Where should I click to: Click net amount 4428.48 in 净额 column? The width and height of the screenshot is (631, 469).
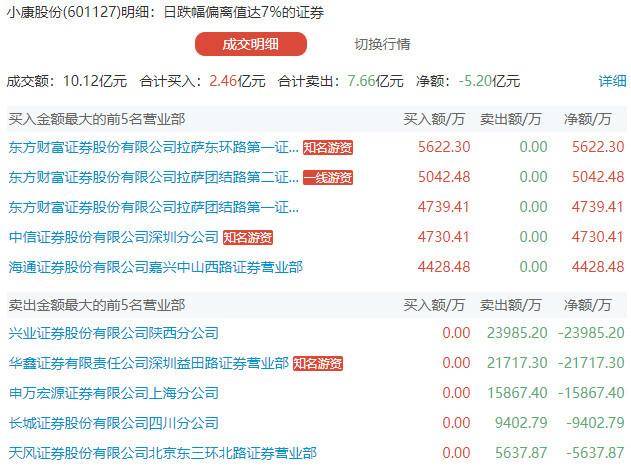point(598,267)
